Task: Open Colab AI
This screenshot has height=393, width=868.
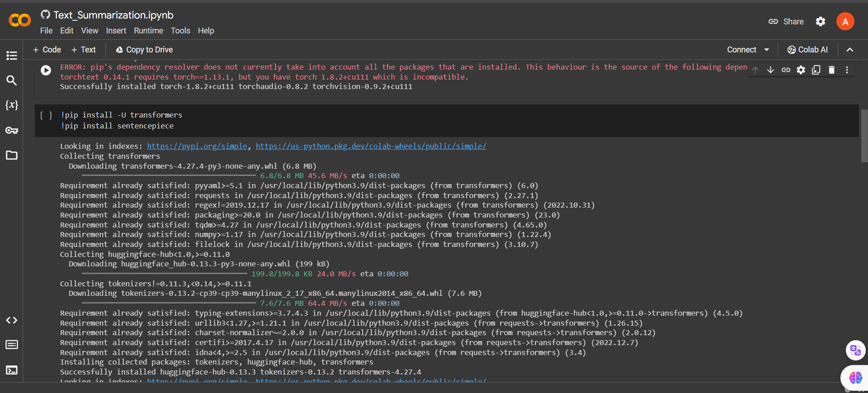Action: coord(807,49)
